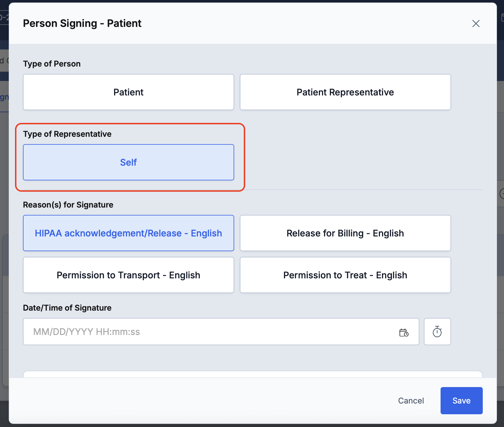Click the blue underlined tab behind dialog's left edge
Image resolution: width=504 pixels, height=427 pixels.
pos(4,98)
